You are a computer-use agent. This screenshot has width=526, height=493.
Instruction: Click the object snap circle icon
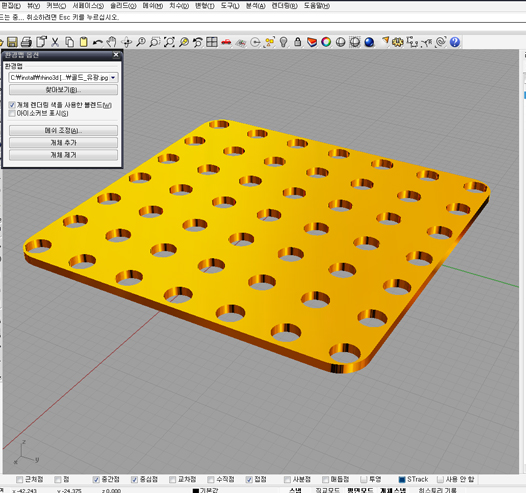point(255,42)
